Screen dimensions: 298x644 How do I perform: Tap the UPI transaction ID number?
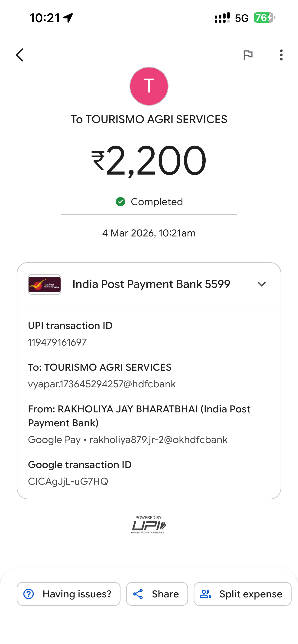(57, 342)
